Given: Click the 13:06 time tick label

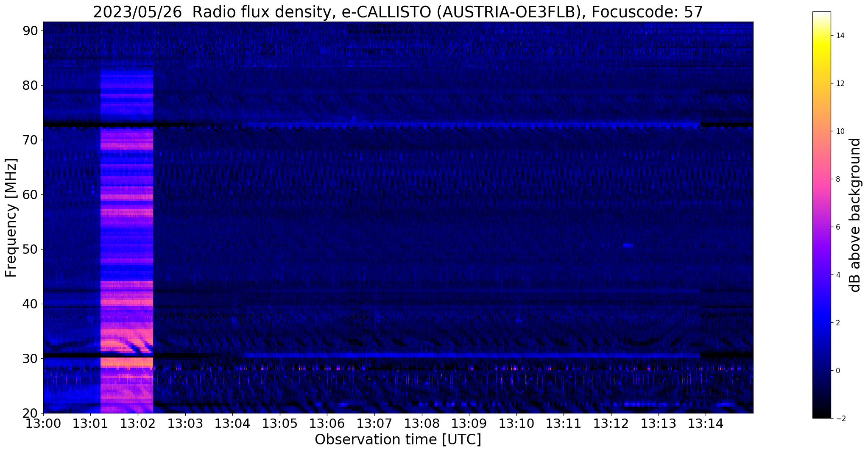Looking at the screenshot, I should (x=327, y=424).
